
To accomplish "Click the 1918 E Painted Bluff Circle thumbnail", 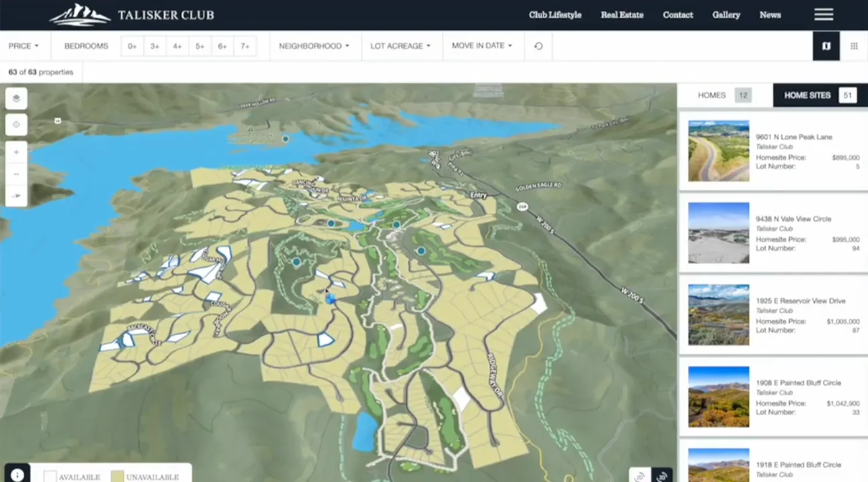I will pos(719,465).
